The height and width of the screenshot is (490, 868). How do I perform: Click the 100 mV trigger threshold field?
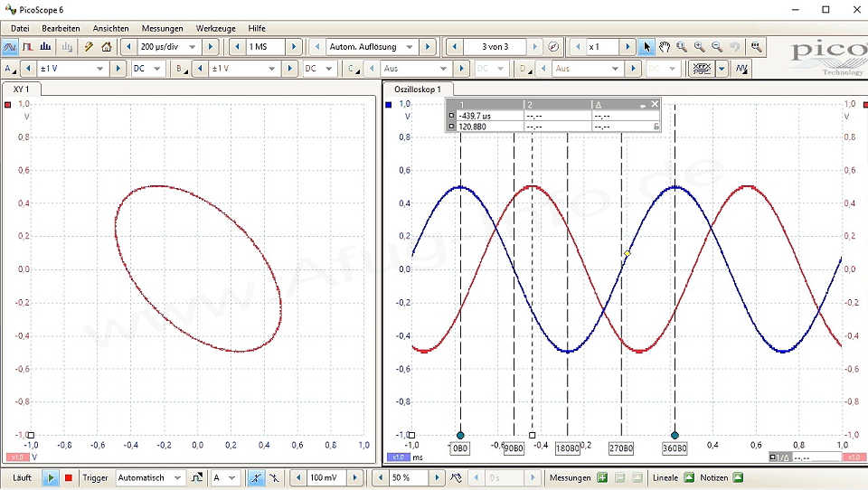pos(326,478)
